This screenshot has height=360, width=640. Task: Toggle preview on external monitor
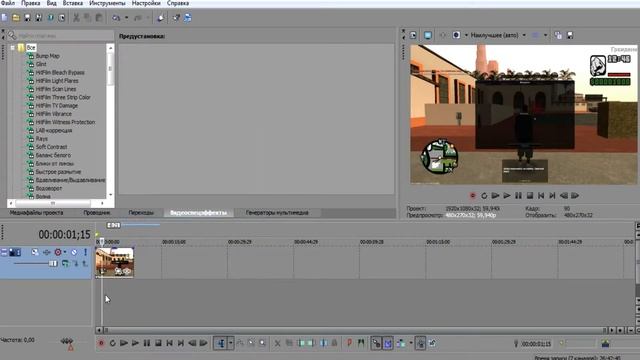click(x=427, y=36)
